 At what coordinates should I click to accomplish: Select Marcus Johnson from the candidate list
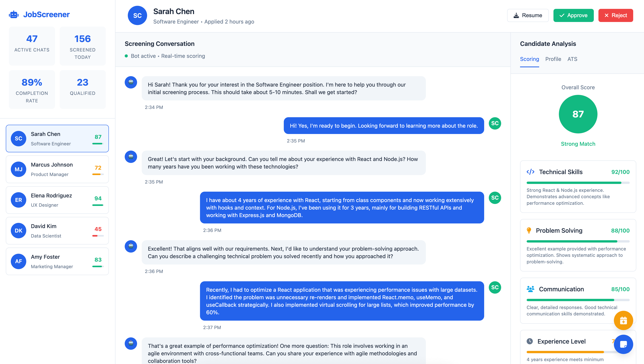coord(57,169)
